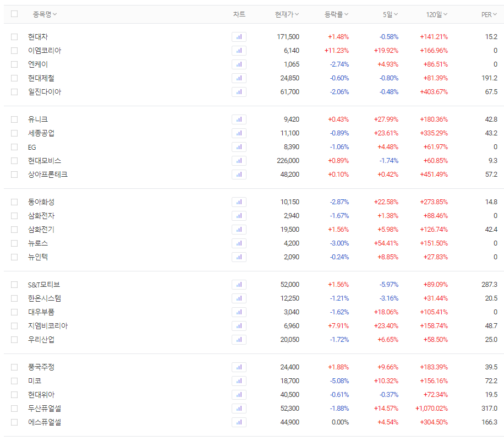The height and width of the screenshot is (441, 504).
Task: Click 120-day value +451.49%
Action: (434, 175)
